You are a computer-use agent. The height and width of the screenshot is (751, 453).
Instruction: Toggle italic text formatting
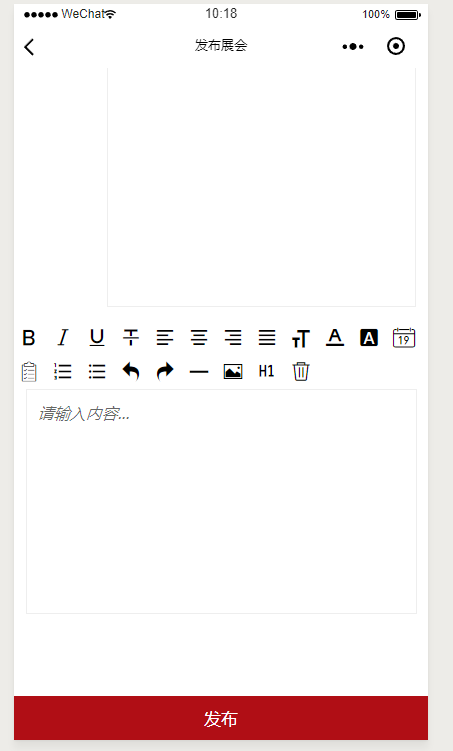(63, 338)
